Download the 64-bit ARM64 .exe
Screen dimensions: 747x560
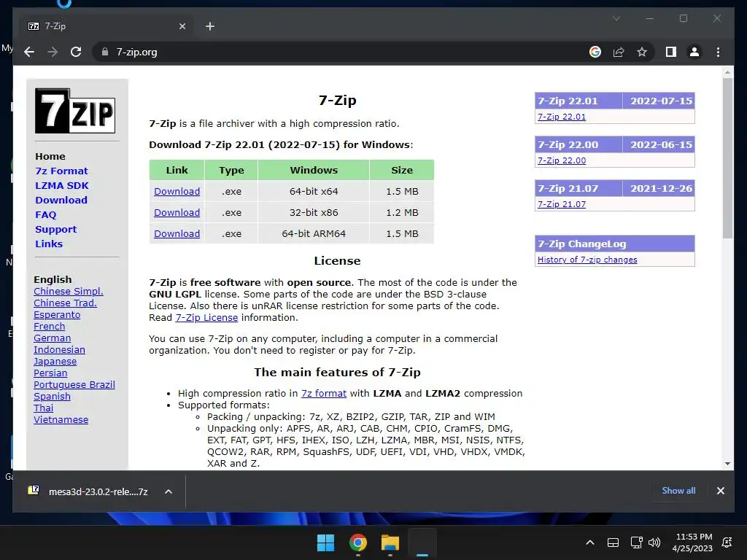coord(177,234)
